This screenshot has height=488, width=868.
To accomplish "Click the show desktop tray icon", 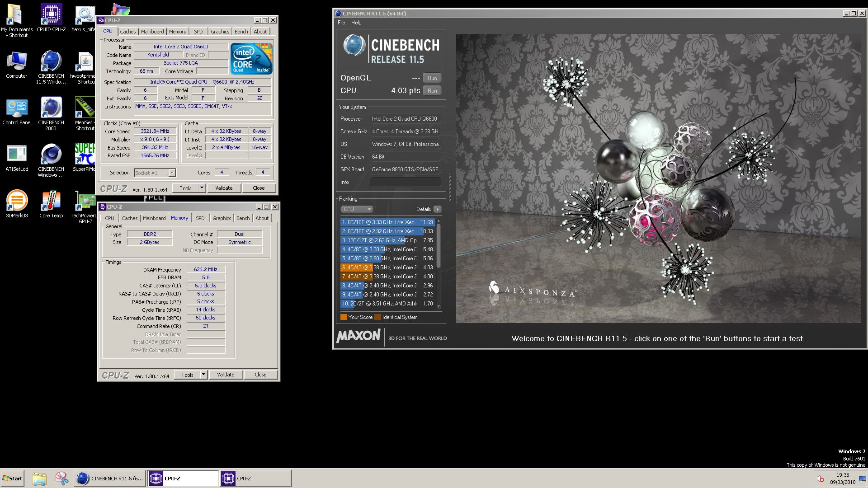I will [x=862, y=479].
